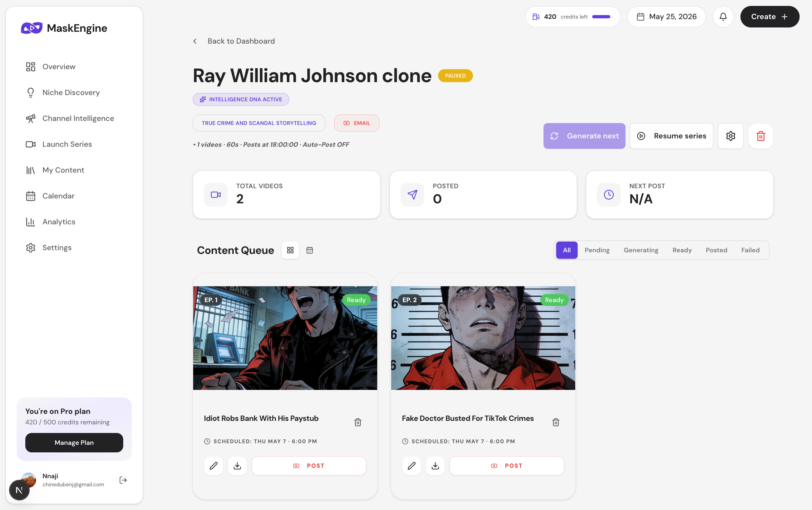The image size is (812, 510).
Task: Switch Content Queue to grid view
Action: 290,250
